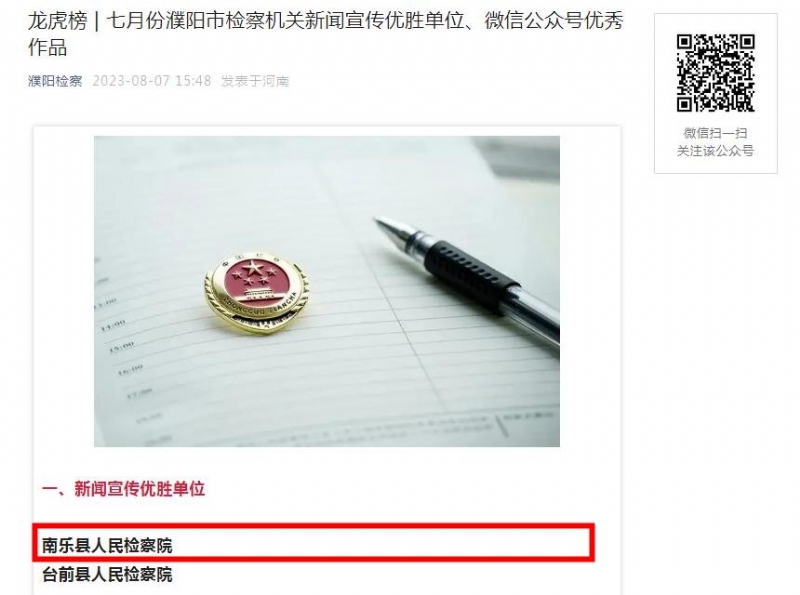
Task: Click the 微信扫一扫 caption
Action: (715, 133)
